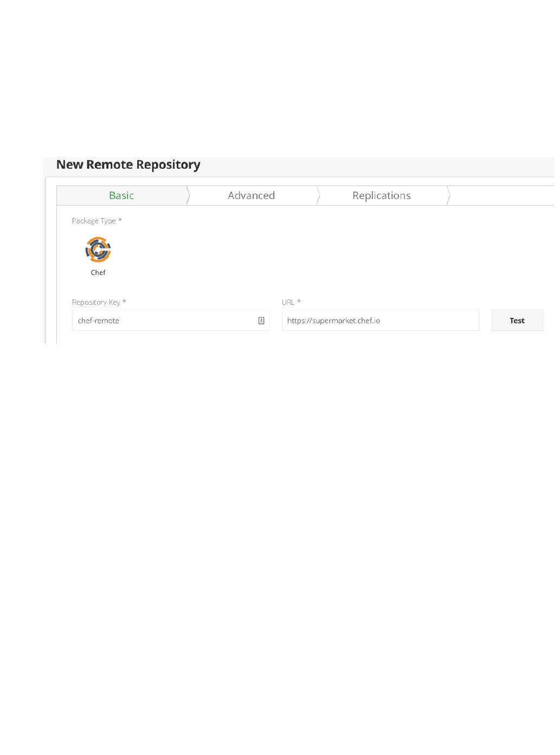Test the remote repository URL connection
The width and height of the screenshot is (560, 755).
tap(517, 321)
